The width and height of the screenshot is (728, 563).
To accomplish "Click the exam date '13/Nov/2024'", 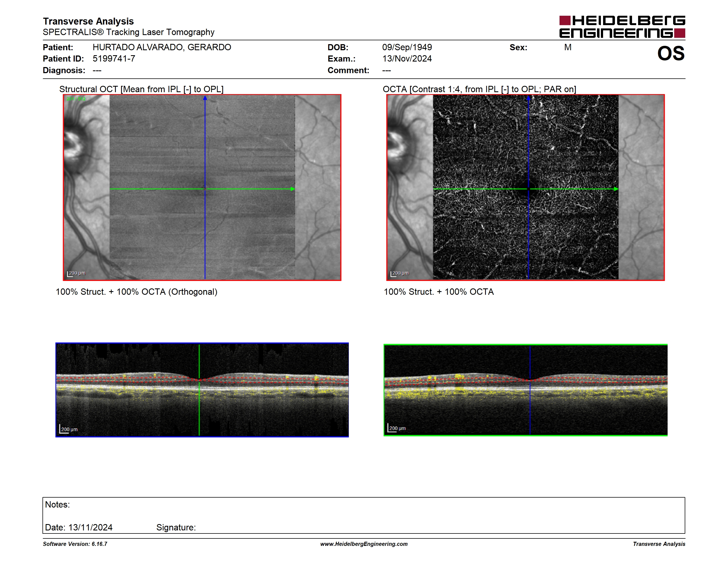I will click(407, 58).
